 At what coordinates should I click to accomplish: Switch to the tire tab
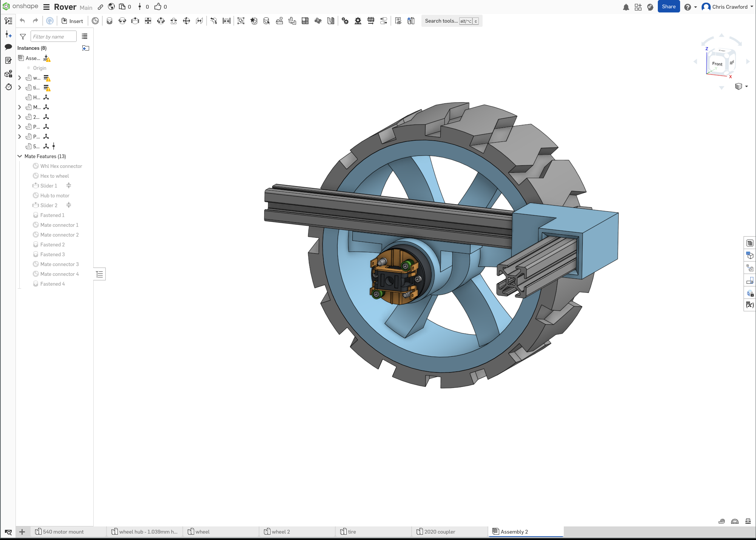point(352,531)
